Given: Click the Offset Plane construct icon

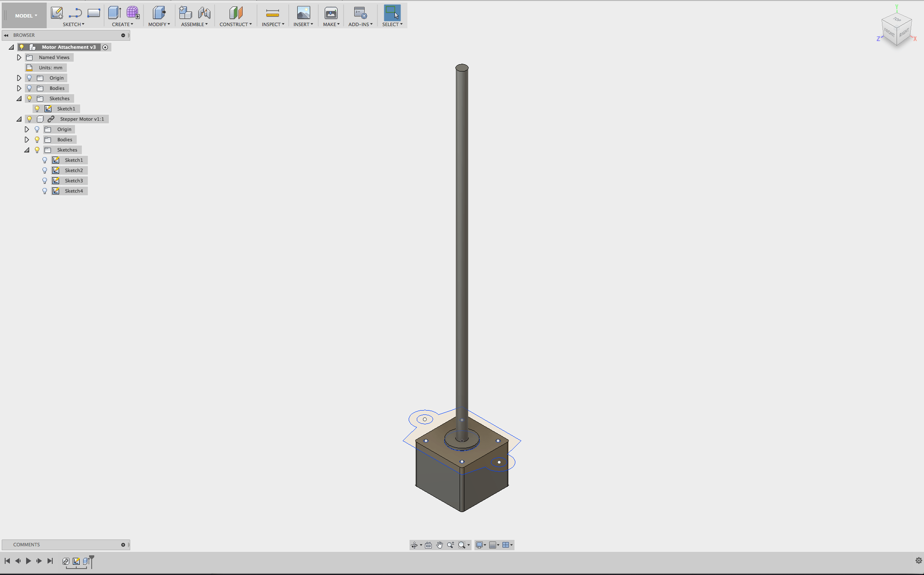Looking at the screenshot, I should (236, 13).
